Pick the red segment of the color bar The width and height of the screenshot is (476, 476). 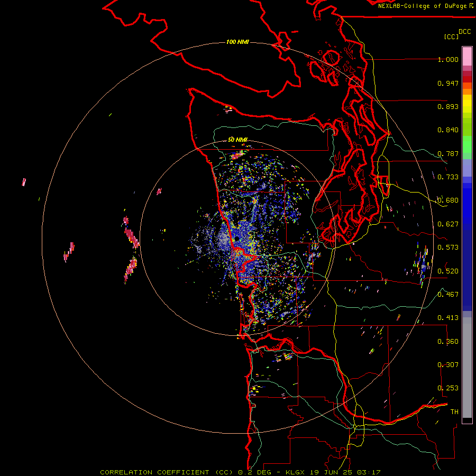(467, 79)
